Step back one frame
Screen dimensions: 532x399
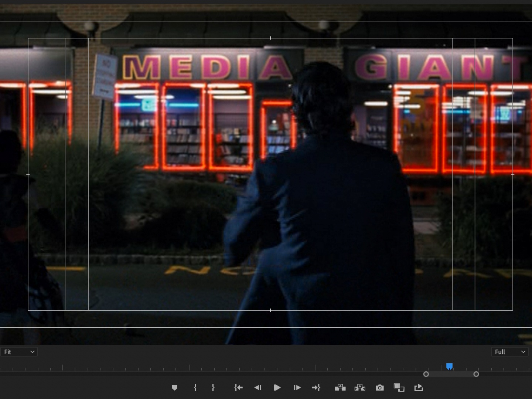pos(258,388)
